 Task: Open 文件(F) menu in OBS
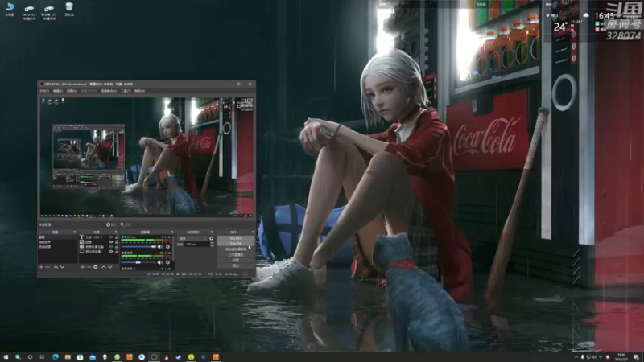point(44,91)
